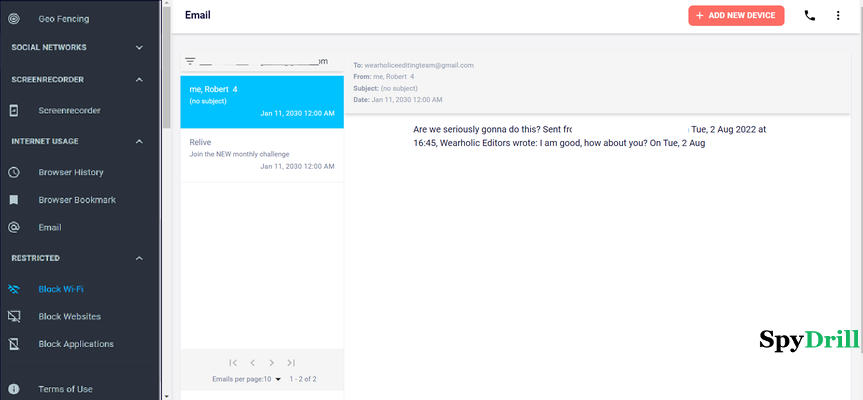
Task: Click the Block Websites icon
Action: [14, 317]
